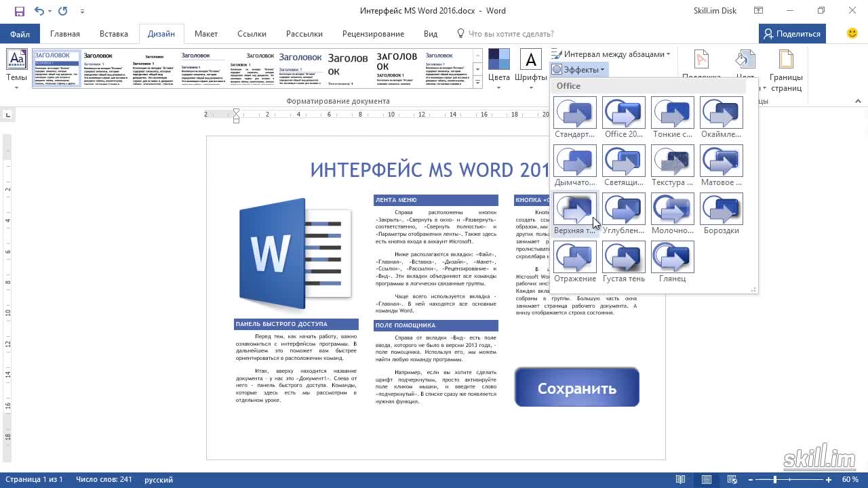Select the Стандартная effect thumbnail
The image size is (868, 488).
tap(575, 113)
